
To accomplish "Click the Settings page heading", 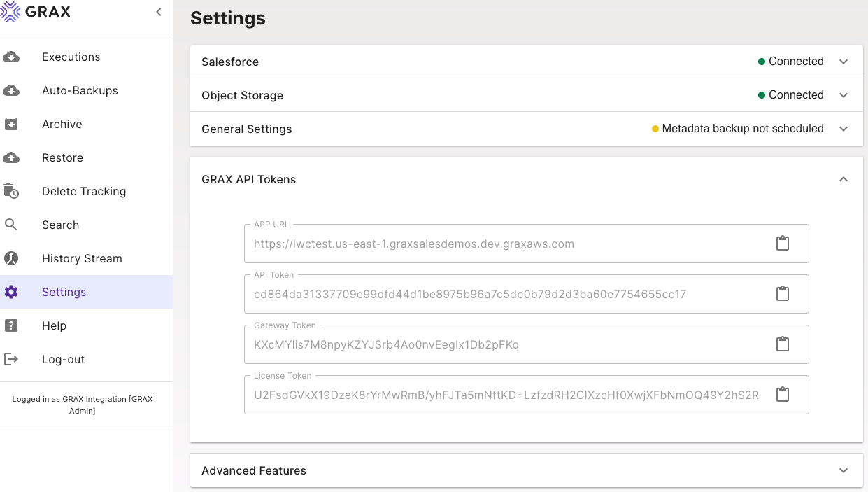I will (x=228, y=18).
